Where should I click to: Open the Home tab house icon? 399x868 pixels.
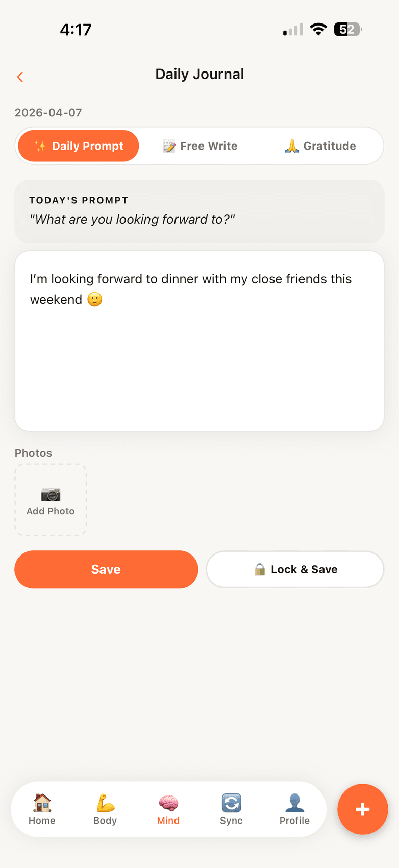click(x=42, y=803)
